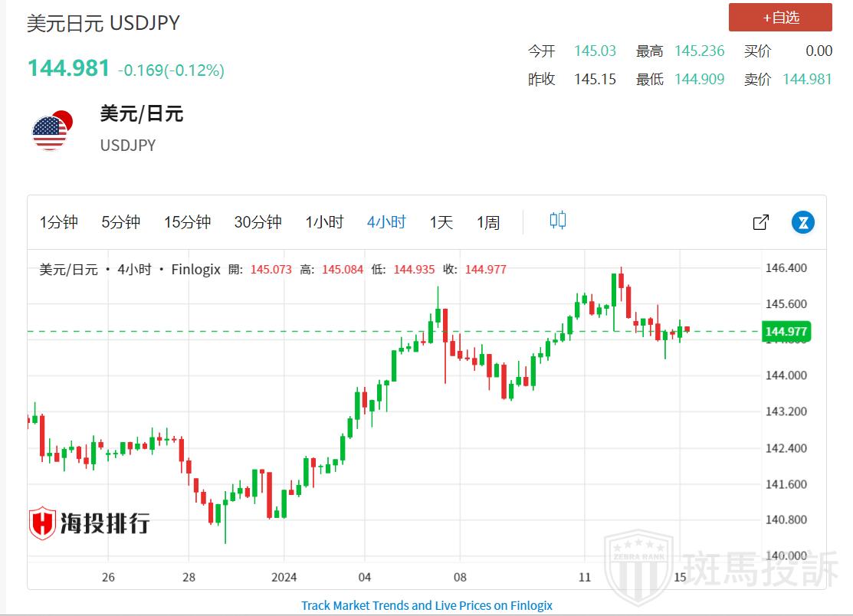Click the 143.200 price axis label
Viewport: 853px width, 616px height.
tap(786, 411)
